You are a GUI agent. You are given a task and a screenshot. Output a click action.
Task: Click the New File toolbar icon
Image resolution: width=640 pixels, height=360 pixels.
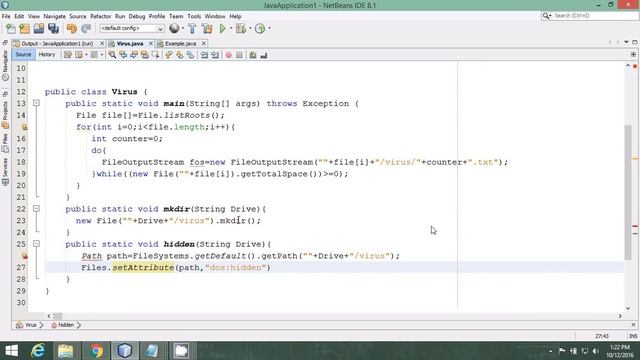click(x=11, y=28)
